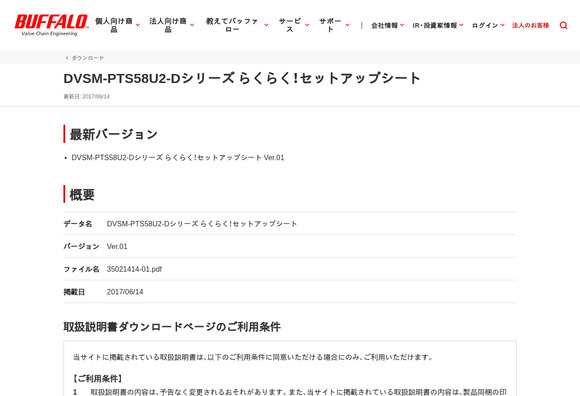Expand chevron beside サポート

(347, 25)
